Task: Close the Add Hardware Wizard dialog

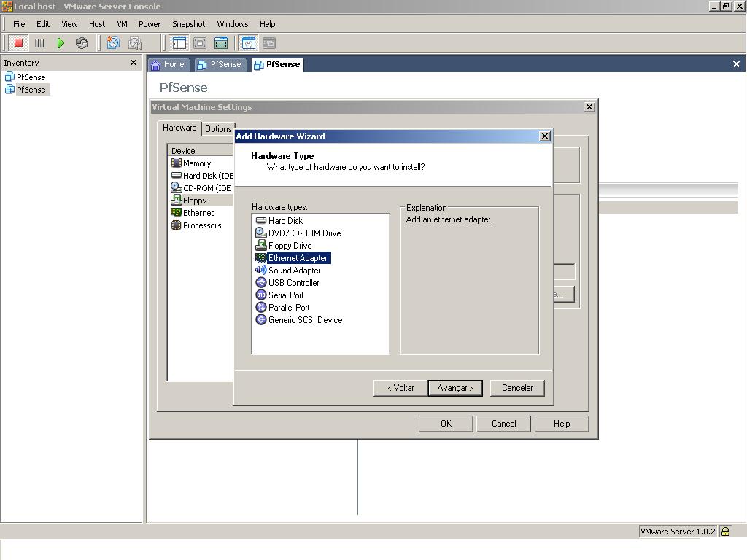Action: click(544, 136)
